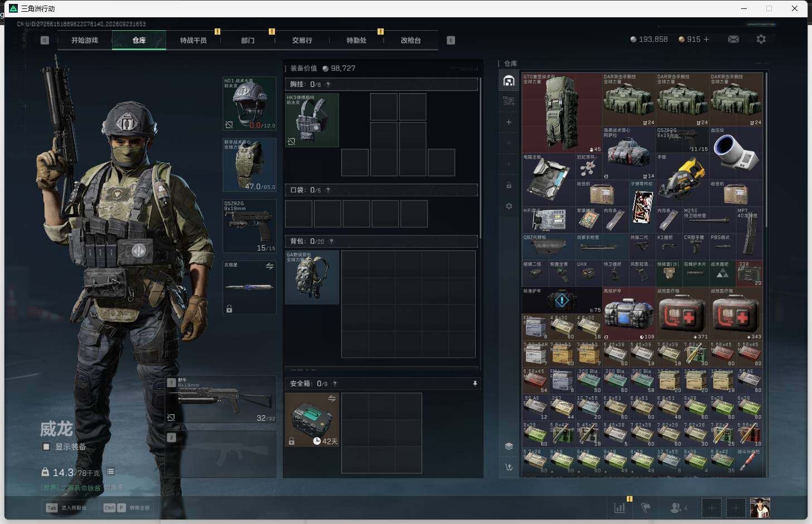Click the body armor vest slot

point(249,165)
